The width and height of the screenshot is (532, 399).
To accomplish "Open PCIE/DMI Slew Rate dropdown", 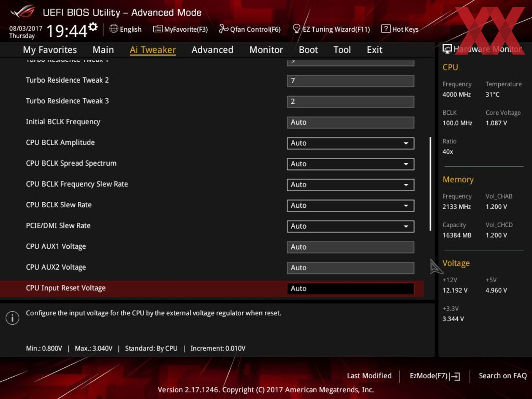I will coord(350,226).
